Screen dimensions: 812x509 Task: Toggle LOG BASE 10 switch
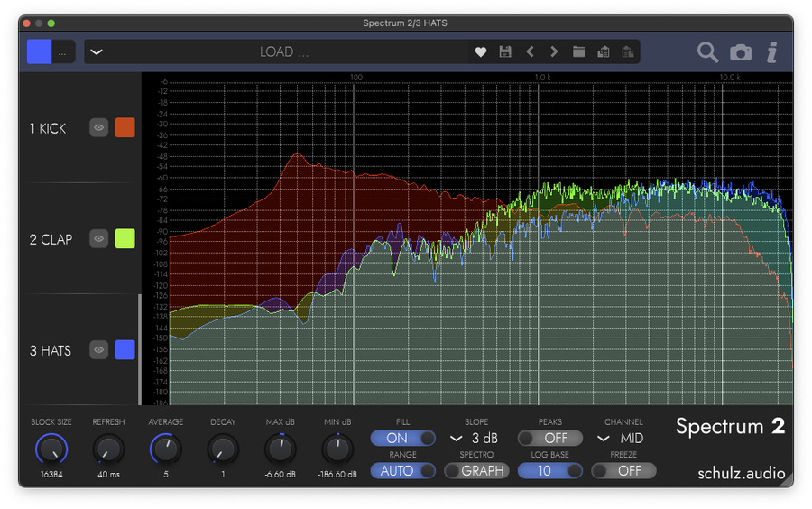pyautogui.click(x=550, y=471)
